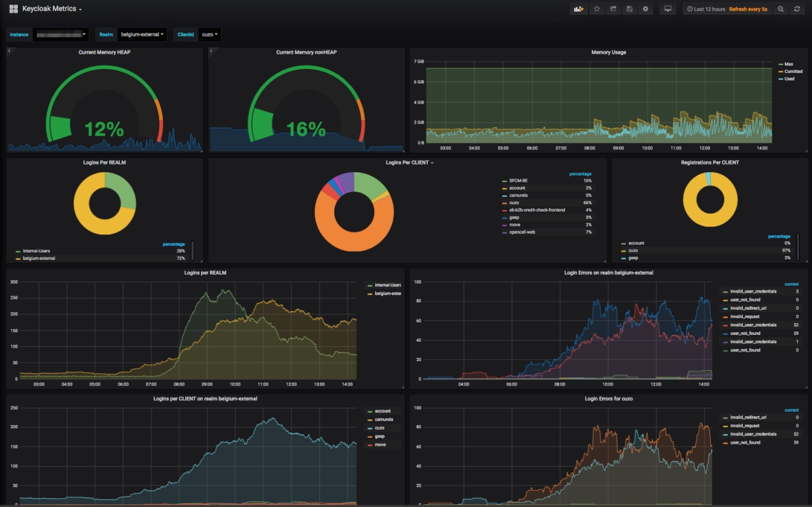812x507 pixels.
Task: Open the Last 12 hours time picker
Action: coord(706,9)
